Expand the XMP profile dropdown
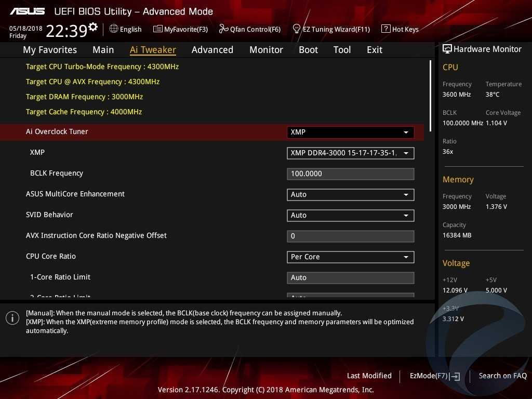This screenshot has height=399, width=532. [350, 153]
